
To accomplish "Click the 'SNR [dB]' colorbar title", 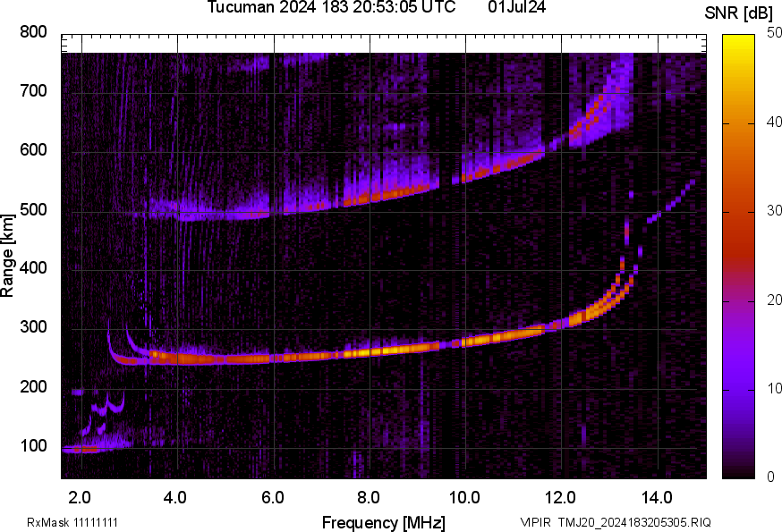I will click(739, 13).
